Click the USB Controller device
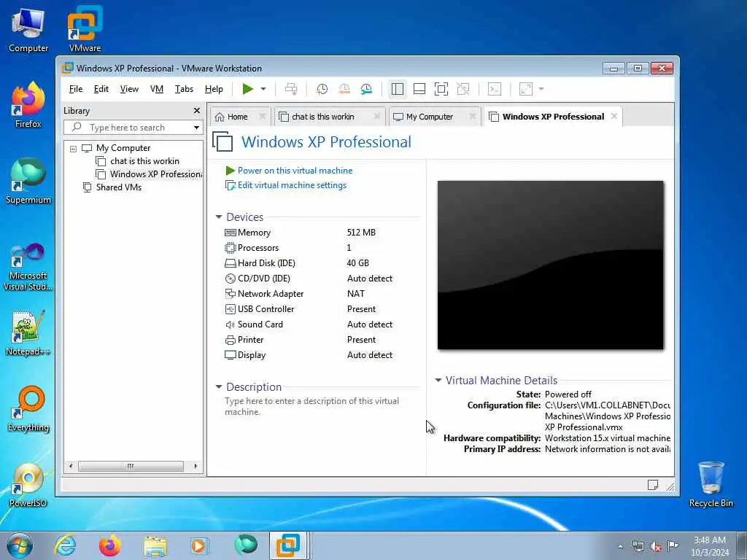747x560 pixels. click(260, 309)
